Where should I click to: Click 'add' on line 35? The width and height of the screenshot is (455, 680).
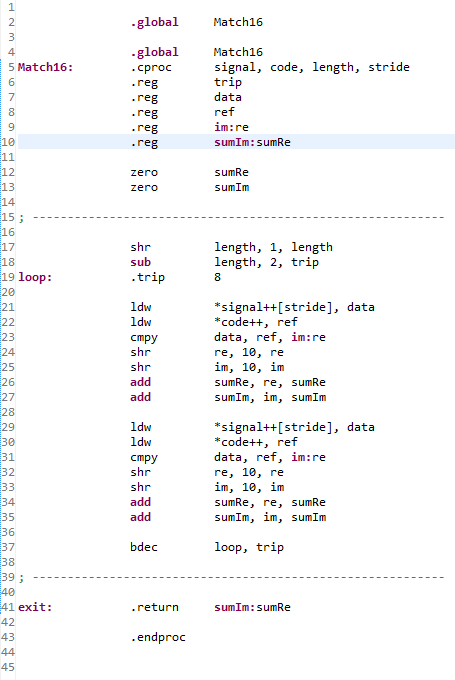point(141,517)
